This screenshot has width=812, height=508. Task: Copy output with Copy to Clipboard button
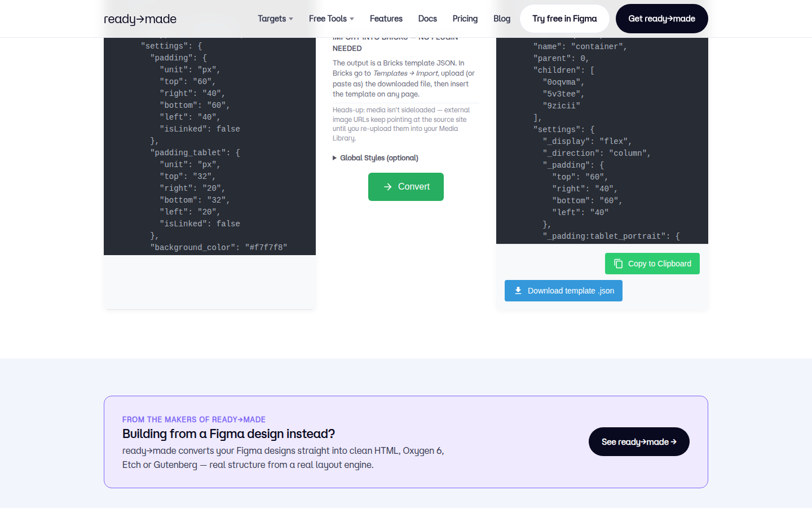point(652,264)
